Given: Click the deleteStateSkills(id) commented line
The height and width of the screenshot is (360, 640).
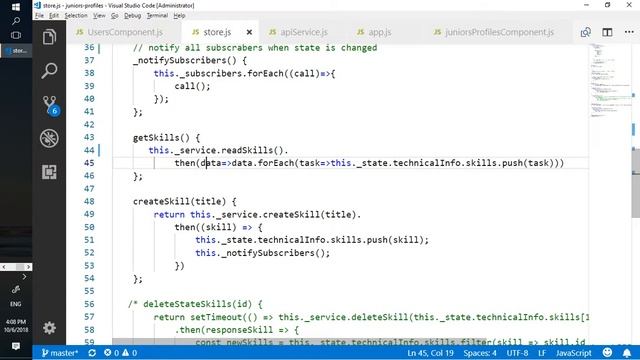Looking at the screenshot, I should (x=195, y=304).
